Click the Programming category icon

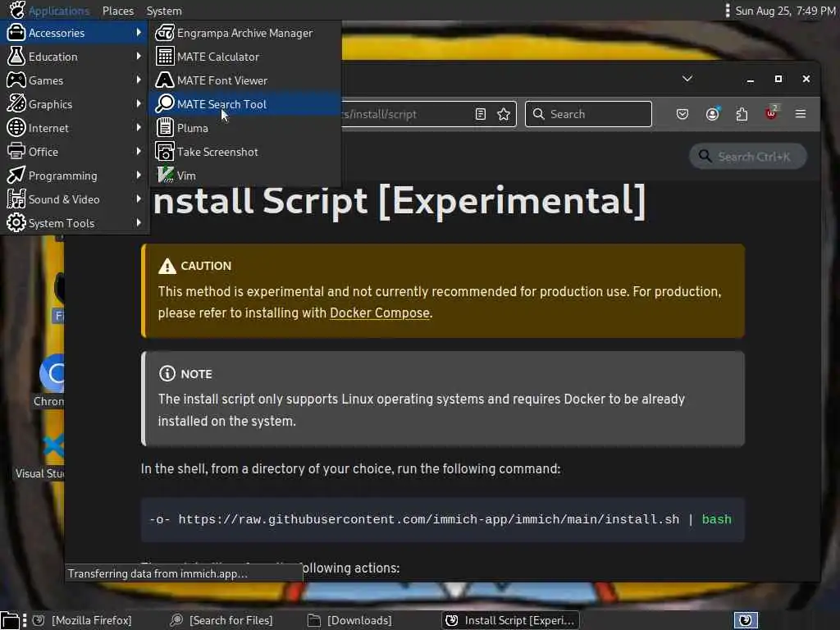(x=16, y=176)
